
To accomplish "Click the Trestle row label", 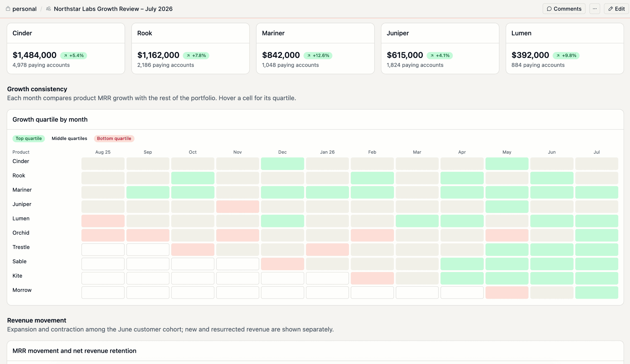I will (21, 247).
